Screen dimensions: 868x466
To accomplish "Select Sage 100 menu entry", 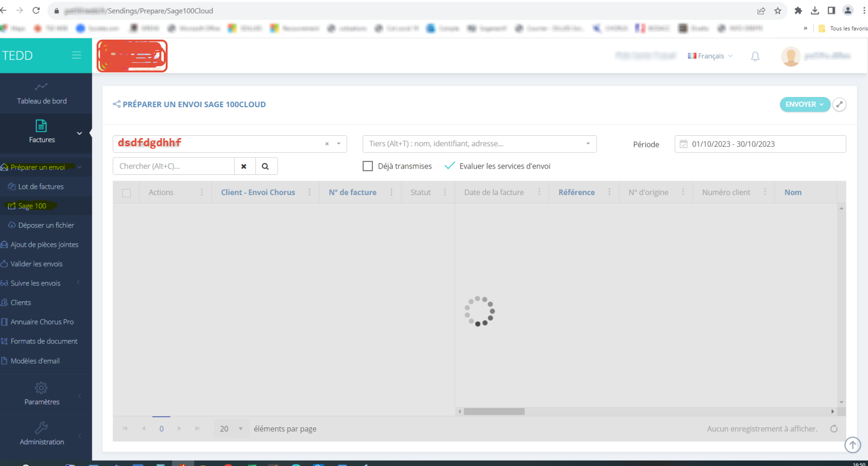I will (x=32, y=206).
